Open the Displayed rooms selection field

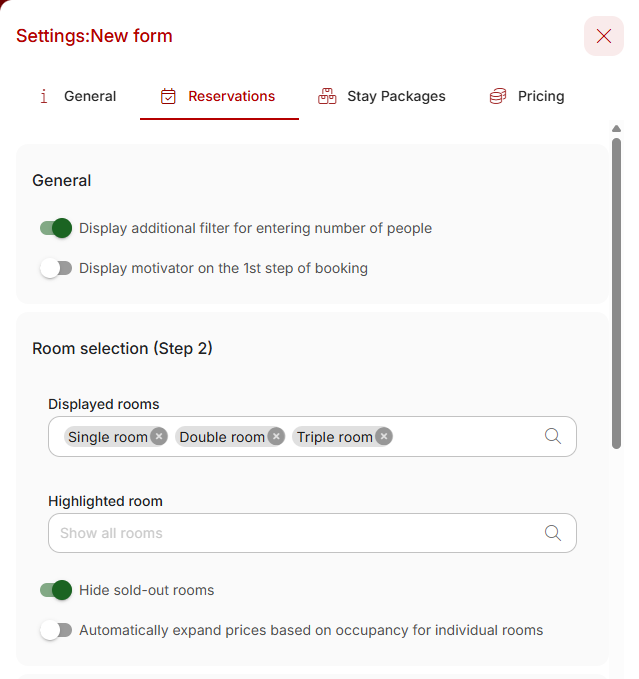(312, 436)
